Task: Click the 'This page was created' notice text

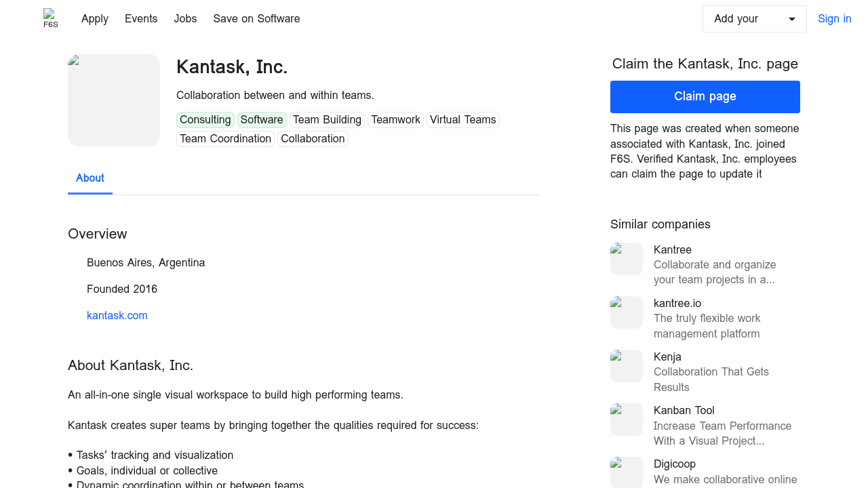Action: click(705, 151)
